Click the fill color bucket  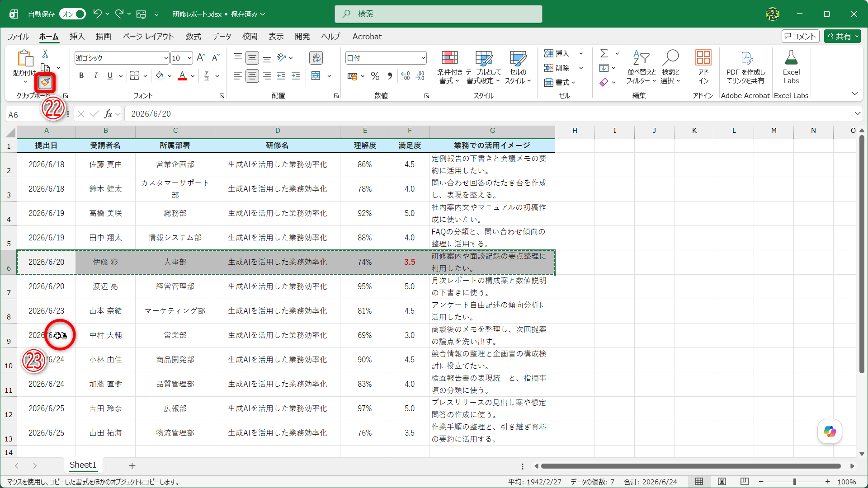coord(159,76)
